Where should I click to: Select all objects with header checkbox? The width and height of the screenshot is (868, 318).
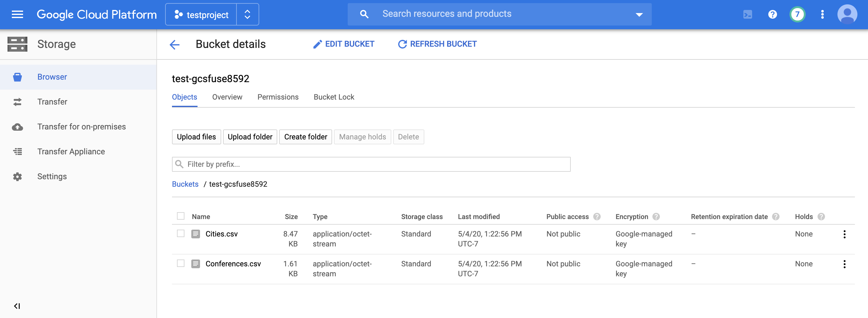tap(181, 216)
